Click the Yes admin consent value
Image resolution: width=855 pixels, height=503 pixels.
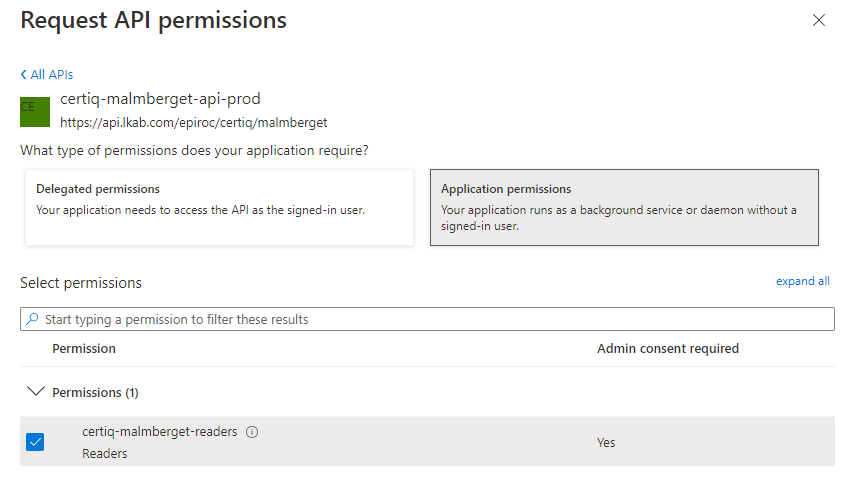(607, 442)
